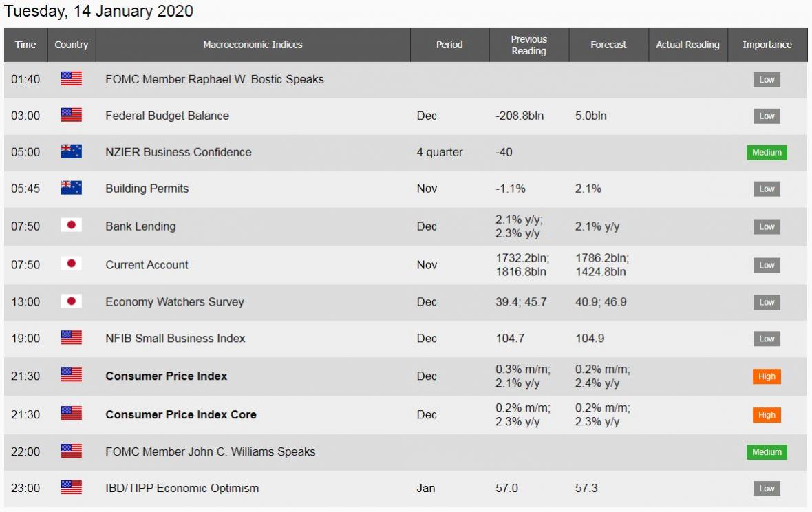This screenshot has height=512, width=812.
Task: Click US flag beside IBD/TIPP Economic Optimism
Action: coord(71,488)
